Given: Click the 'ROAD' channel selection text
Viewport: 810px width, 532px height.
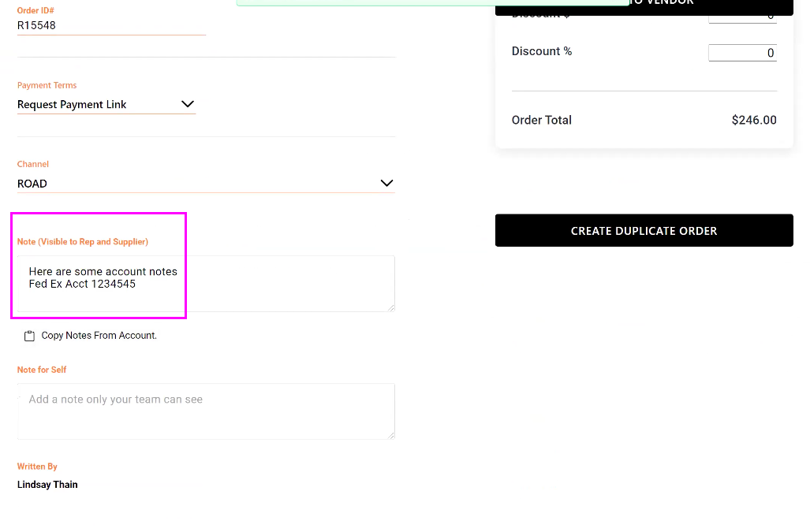Looking at the screenshot, I should (x=32, y=184).
